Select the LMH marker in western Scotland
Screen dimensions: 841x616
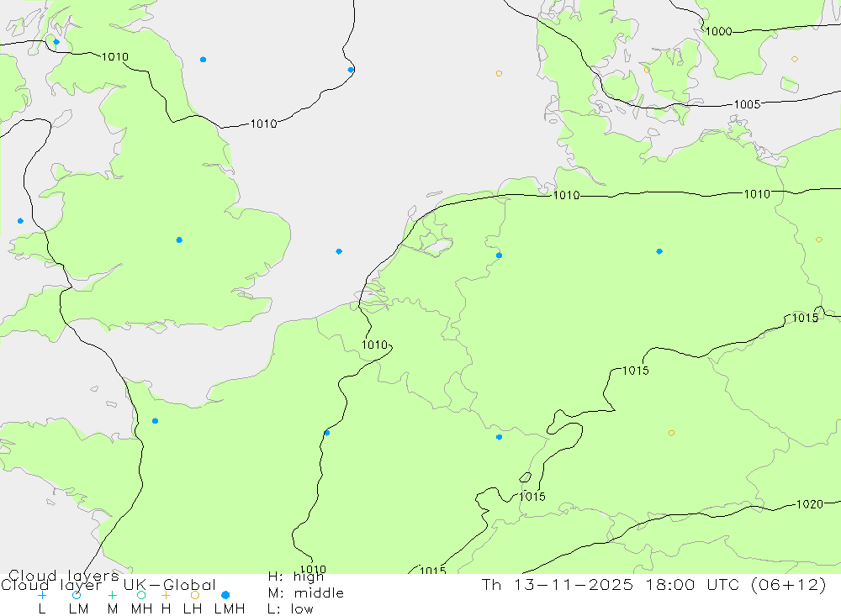point(56,42)
